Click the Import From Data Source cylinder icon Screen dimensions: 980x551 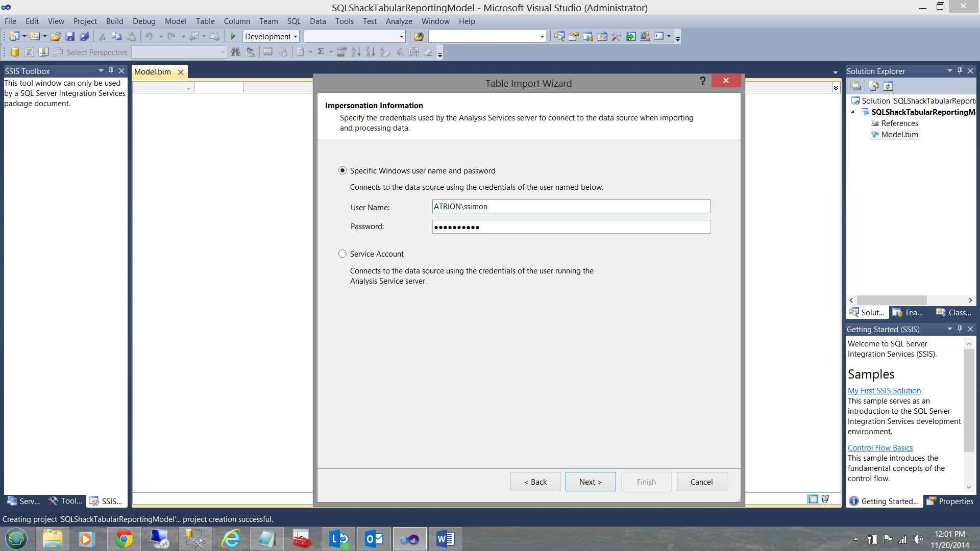[15, 52]
